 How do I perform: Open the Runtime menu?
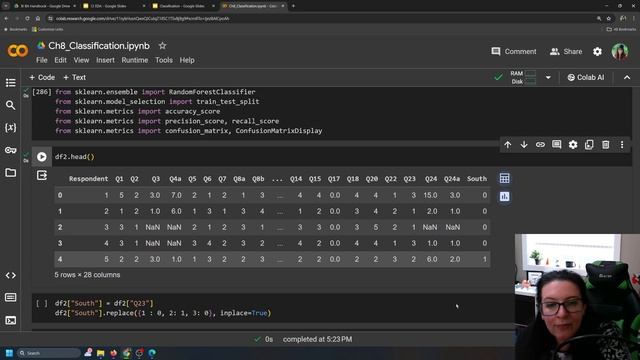tap(135, 60)
